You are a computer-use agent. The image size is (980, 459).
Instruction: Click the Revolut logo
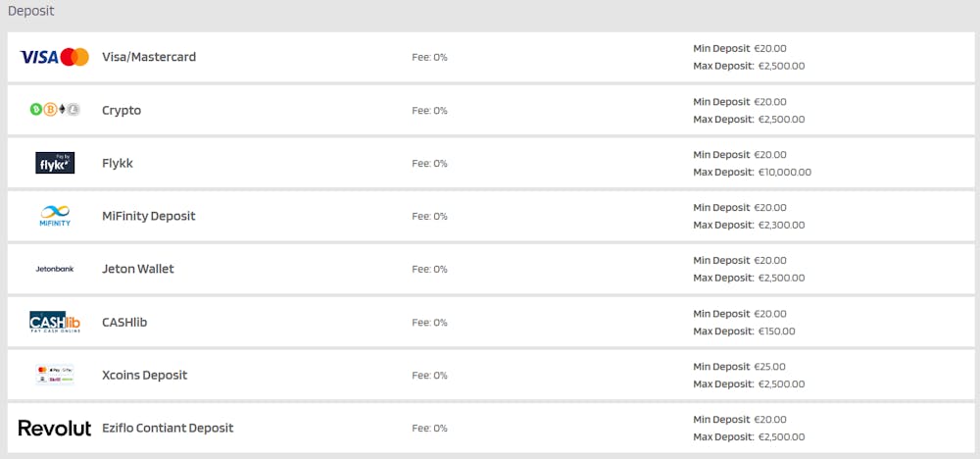tap(55, 428)
